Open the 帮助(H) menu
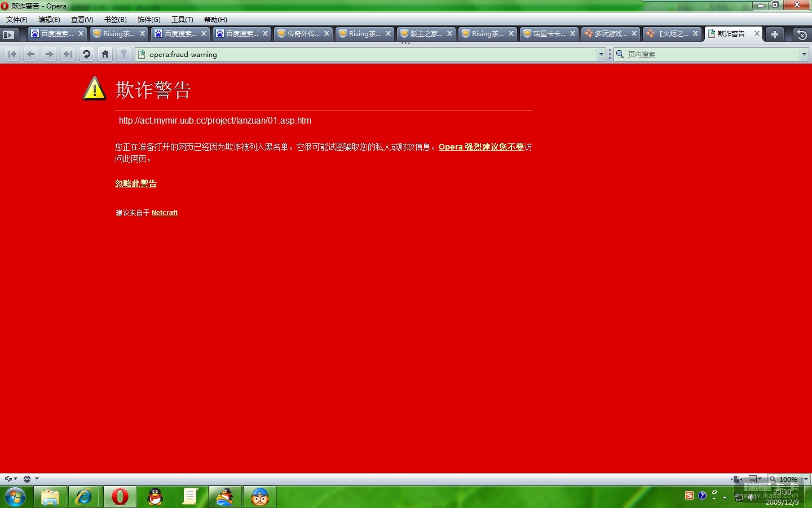Image resolution: width=812 pixels, height=508 pixels. [215, 20]
